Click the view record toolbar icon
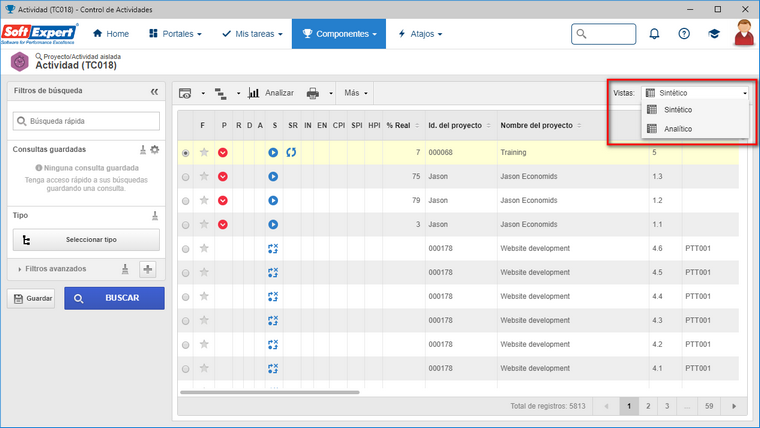Viewport: 760px width, 428px height. tap(185, 93)
